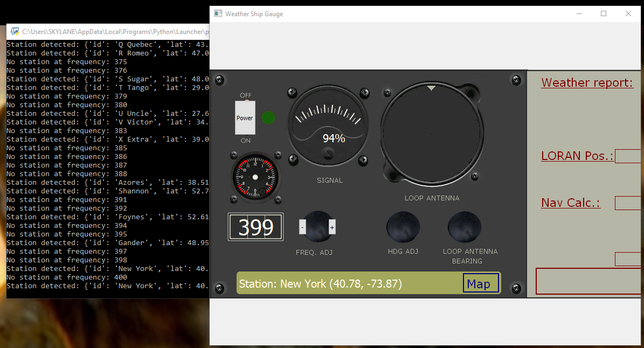Viewport: 644px width, 348px height.
Task: Open the Map button
Action: [480, 284]
